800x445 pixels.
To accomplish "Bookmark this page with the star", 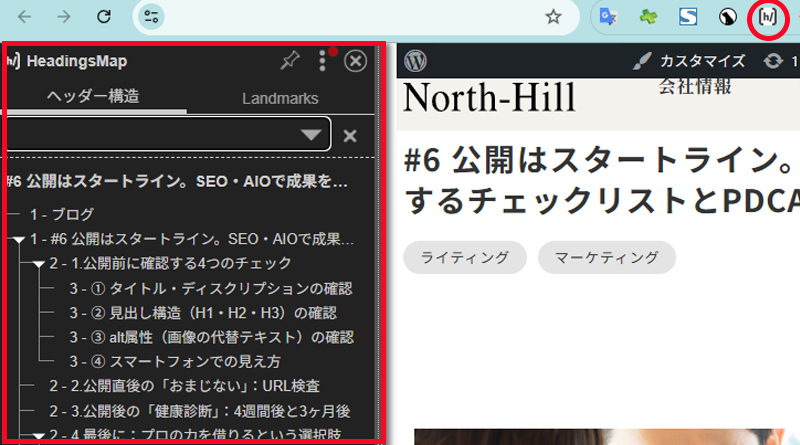I will click(553, 17).
